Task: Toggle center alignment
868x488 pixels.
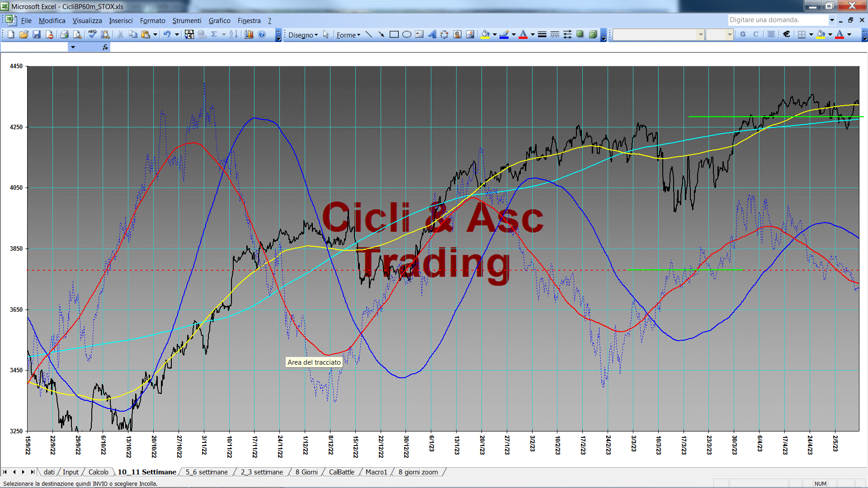Action: tap(771, 34)
